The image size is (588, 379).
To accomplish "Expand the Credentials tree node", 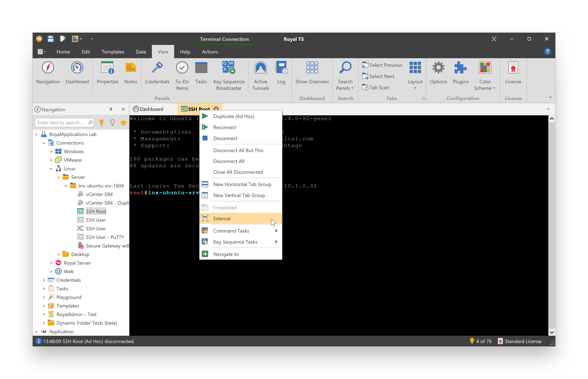I will point(44,280).
